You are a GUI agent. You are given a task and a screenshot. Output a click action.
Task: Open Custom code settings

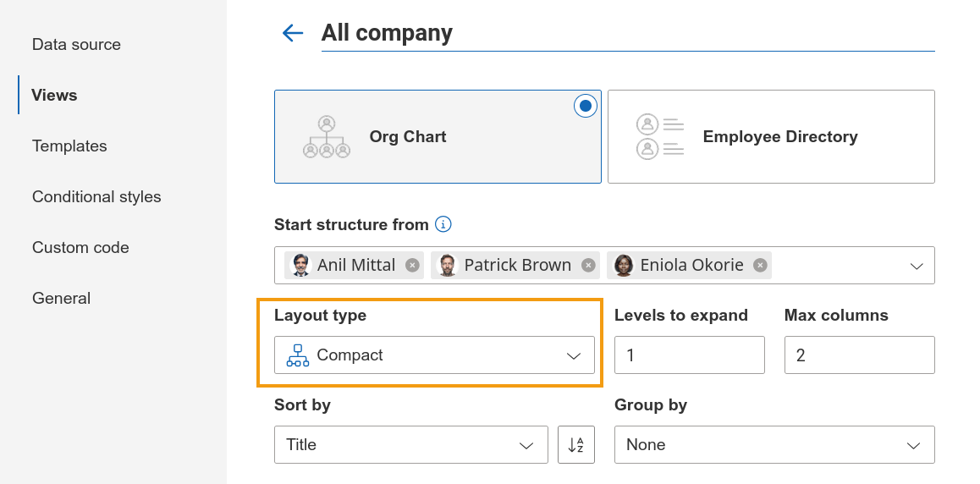pyautogui.click(x=80, y=247)
